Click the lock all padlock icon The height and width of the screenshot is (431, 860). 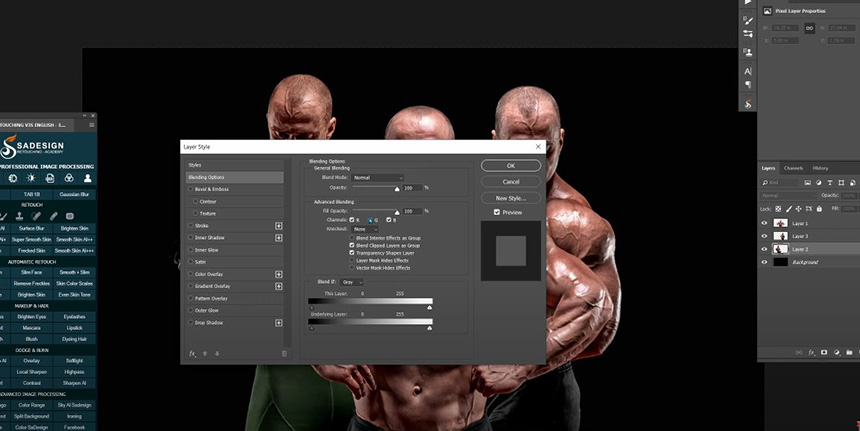[819, 209]
